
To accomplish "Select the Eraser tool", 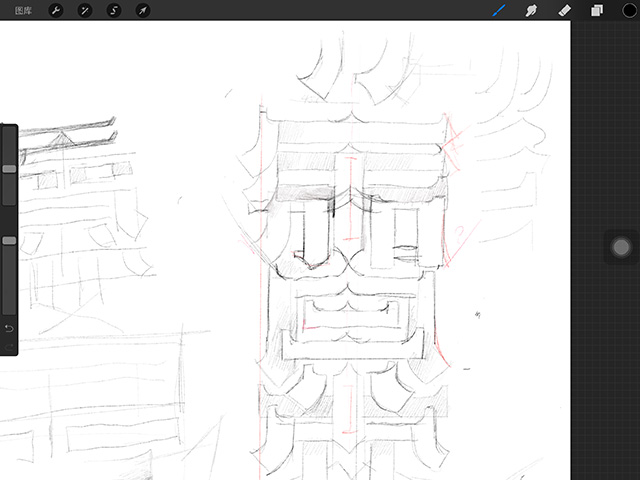I will [x=564, y=10].
